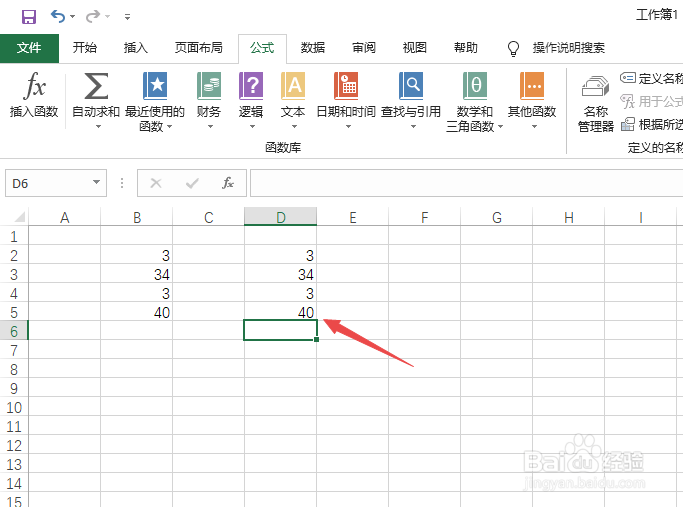The width and height of the screenshot is (683, 507).
Task: Open the 数学和三角函数 icon
Action: coord(474,86)
